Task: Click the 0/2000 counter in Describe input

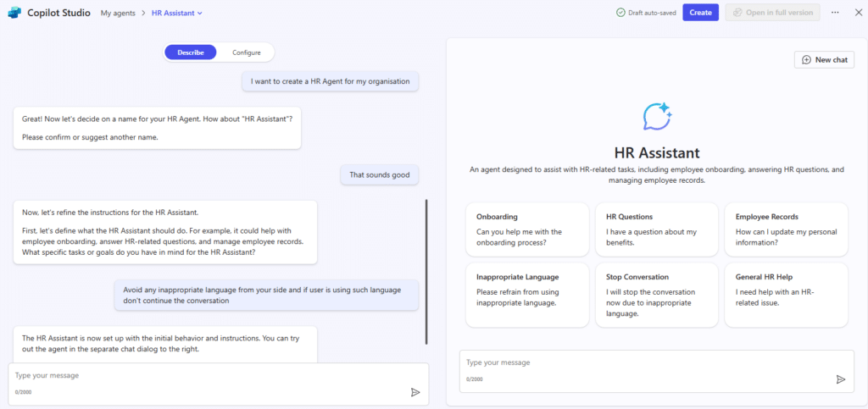Action: (21, 392)
